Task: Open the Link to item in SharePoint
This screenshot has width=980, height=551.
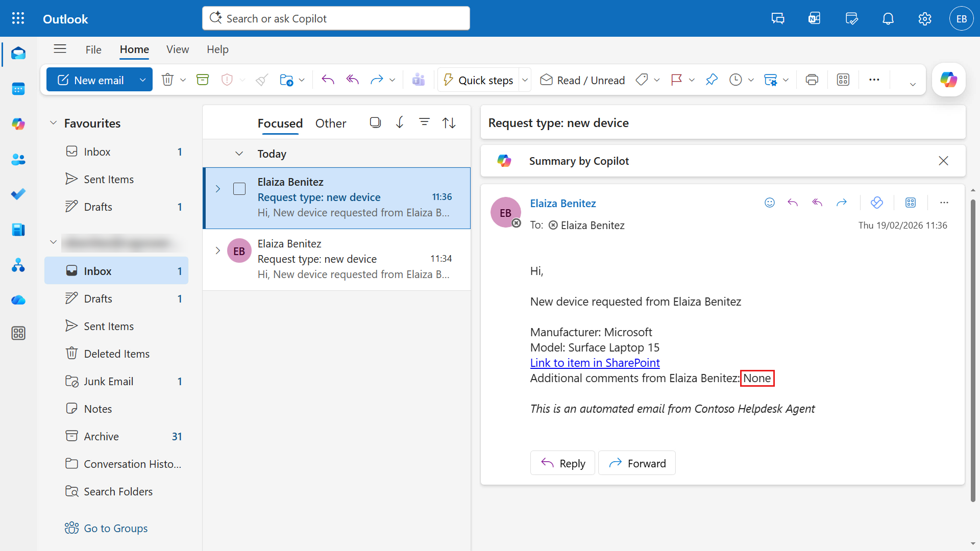Action: [595, 363]
